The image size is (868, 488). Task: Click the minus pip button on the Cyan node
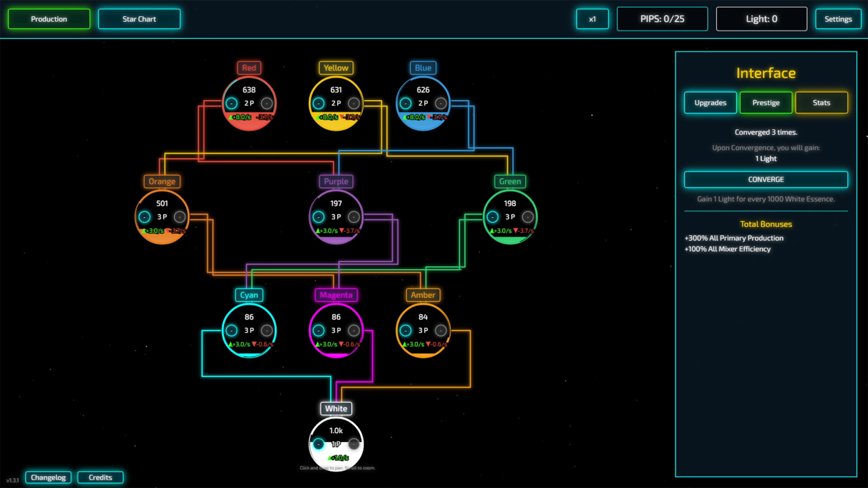pyautogui.click(x=231, y=330)
